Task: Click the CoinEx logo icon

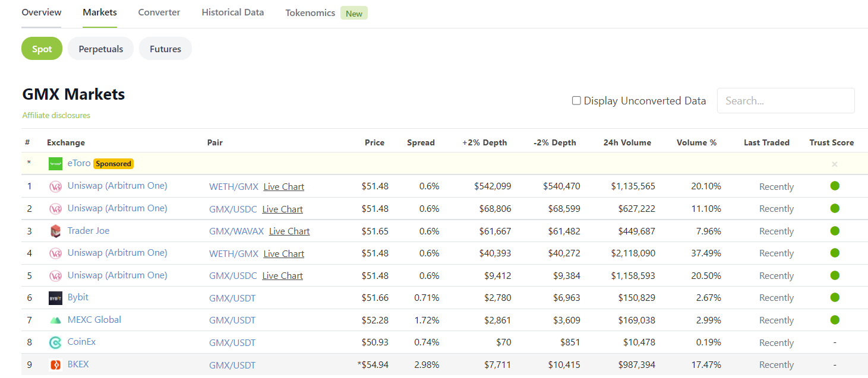Action: tap(55, 342)
